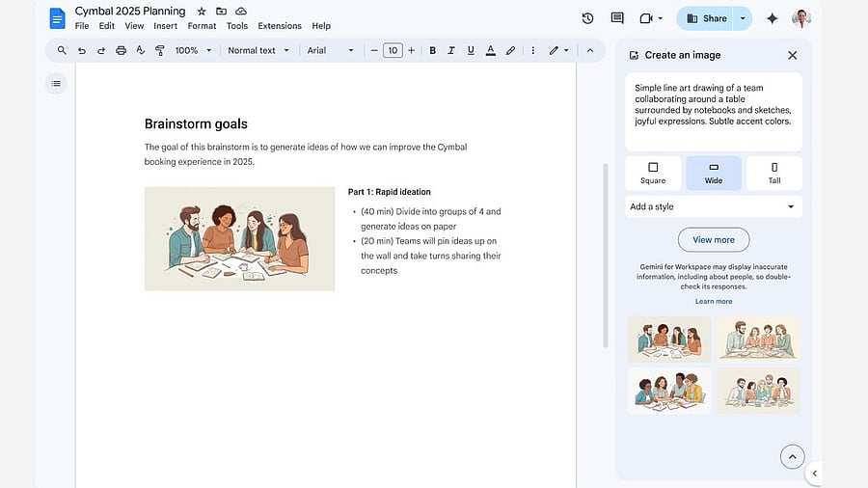Star the Cymbal 2025 Planning document
This screenshot has width=868, height=488.
[202, 11]
